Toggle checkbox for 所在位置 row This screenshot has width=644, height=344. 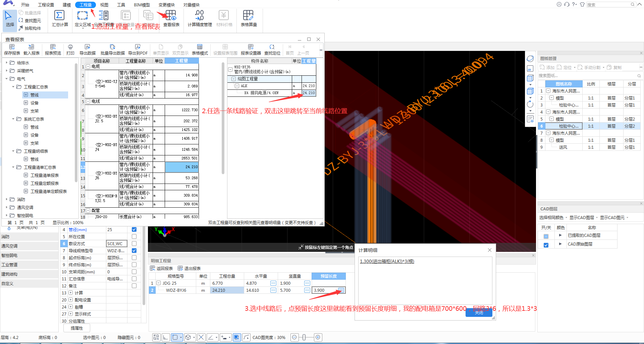134,236
